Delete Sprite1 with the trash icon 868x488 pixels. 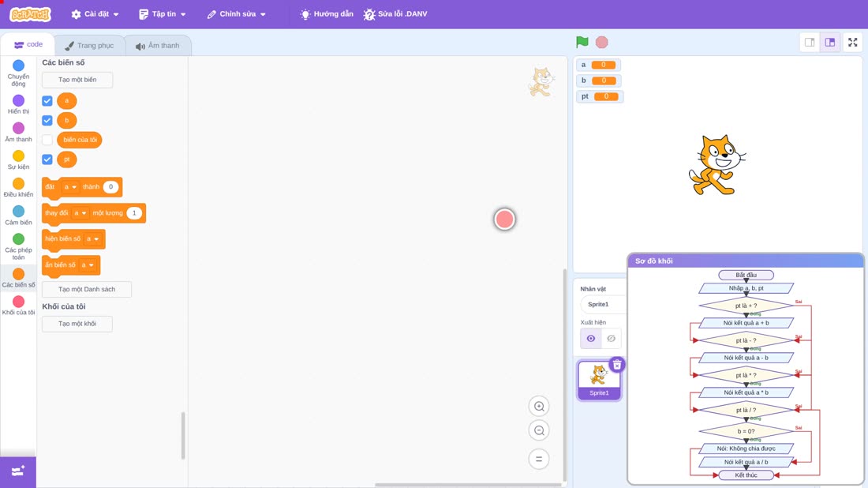pos(617,365)
